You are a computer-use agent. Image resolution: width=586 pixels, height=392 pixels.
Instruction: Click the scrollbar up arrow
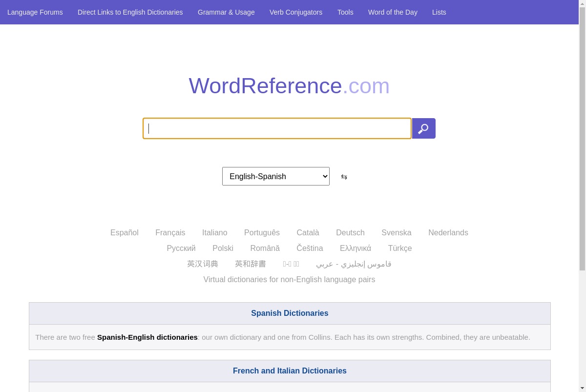coord(582,3)
